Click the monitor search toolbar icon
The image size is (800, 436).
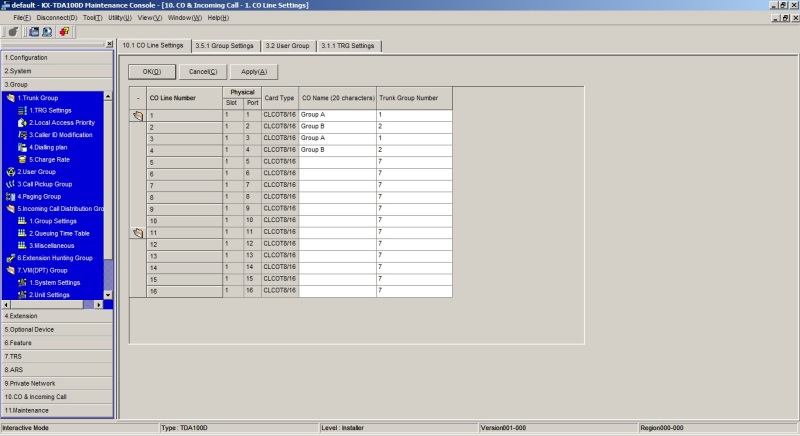coord(47,32)
